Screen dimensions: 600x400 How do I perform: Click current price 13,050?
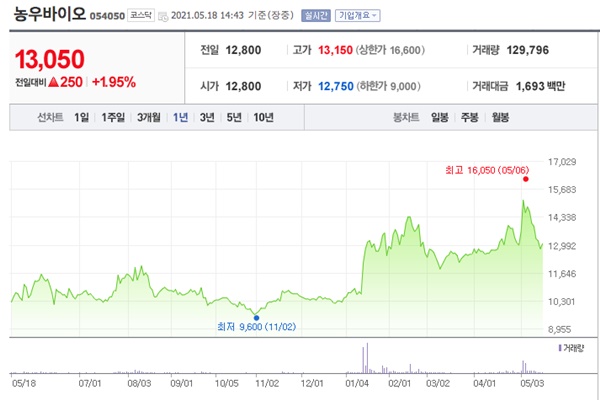click(49, 59)
